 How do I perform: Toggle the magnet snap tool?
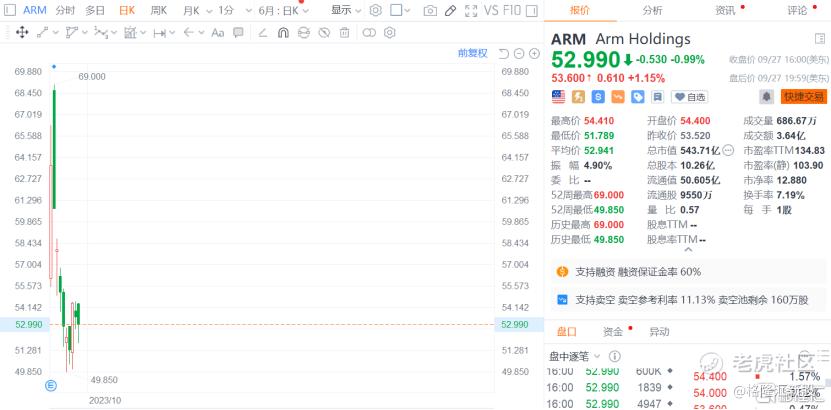283,33
